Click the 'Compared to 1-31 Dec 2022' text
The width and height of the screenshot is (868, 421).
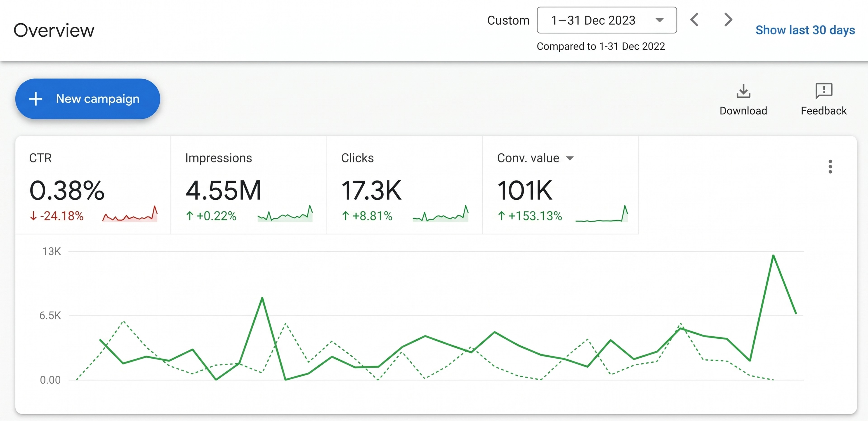click(600, 46)
